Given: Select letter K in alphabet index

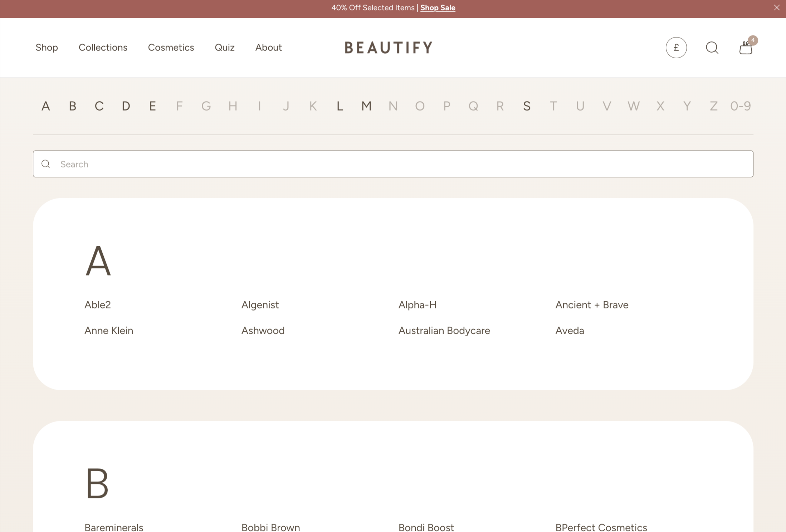Looking at the screenshot, I should click(x=313, y=106).
